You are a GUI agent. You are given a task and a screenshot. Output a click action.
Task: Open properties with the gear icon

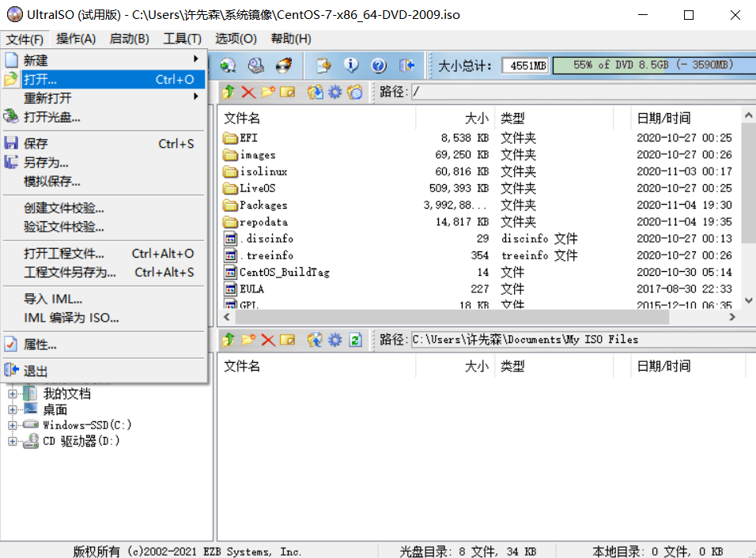click(335, 92)
